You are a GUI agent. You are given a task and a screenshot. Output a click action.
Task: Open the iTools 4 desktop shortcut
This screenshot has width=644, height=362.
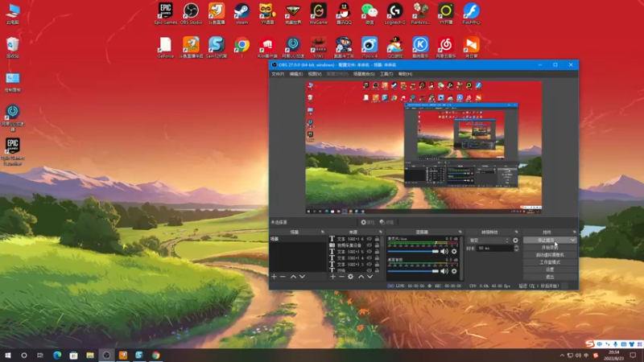pos(369,47)
